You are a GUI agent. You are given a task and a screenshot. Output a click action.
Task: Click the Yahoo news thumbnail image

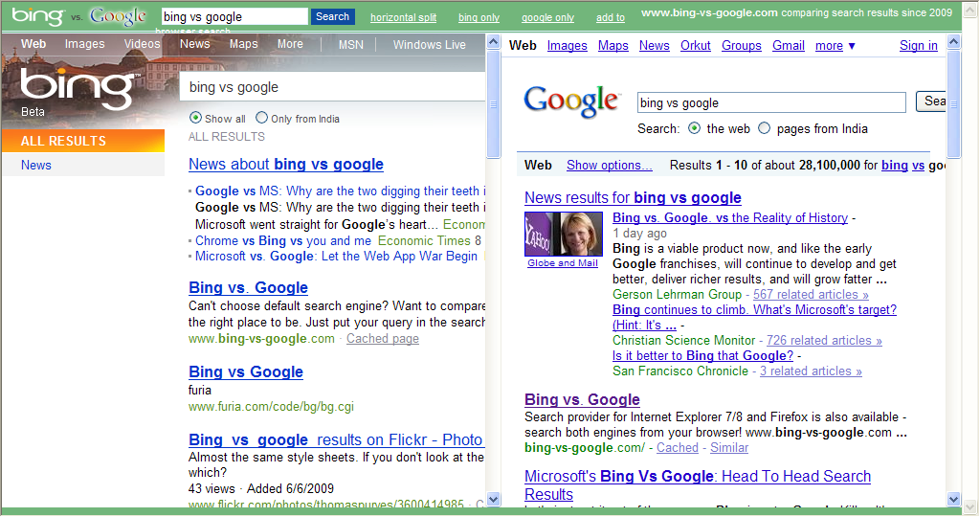pyautogui.click(x=564, y=234)
